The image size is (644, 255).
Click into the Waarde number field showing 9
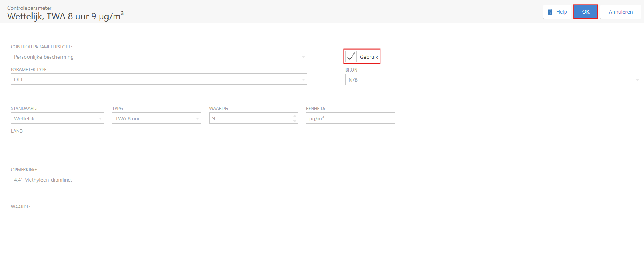coord(250,118)
